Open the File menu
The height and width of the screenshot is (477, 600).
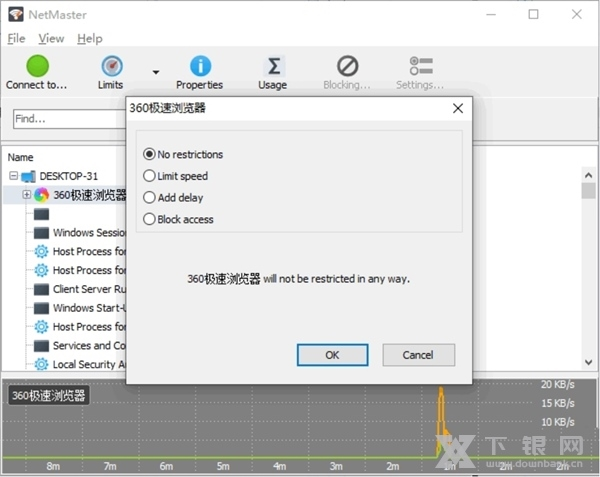point(16,39)
